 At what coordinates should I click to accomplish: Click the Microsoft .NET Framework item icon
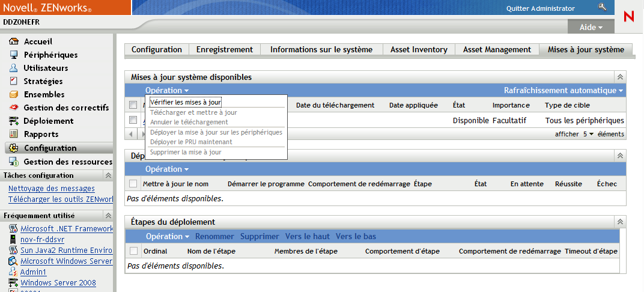pyautogui.click(x=14, y=229)
